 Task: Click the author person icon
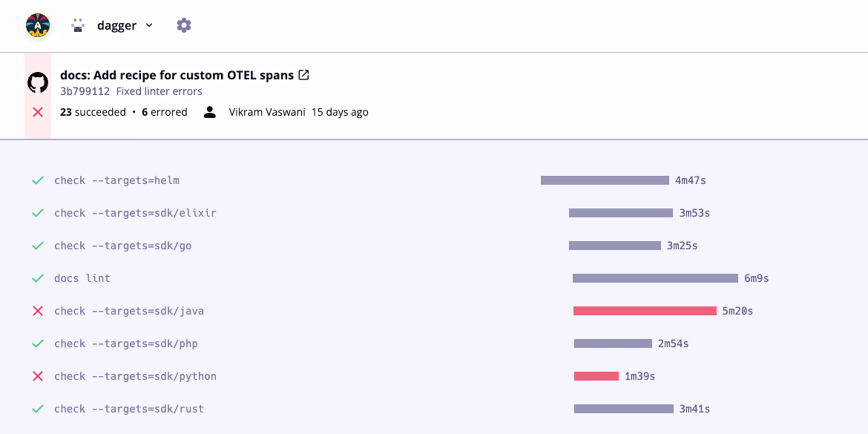tap(210, 112)
